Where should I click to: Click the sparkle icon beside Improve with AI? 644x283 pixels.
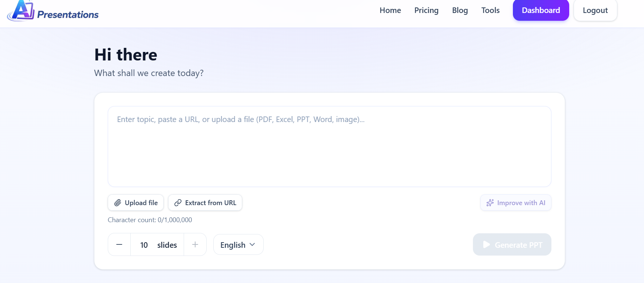[490, 203]
